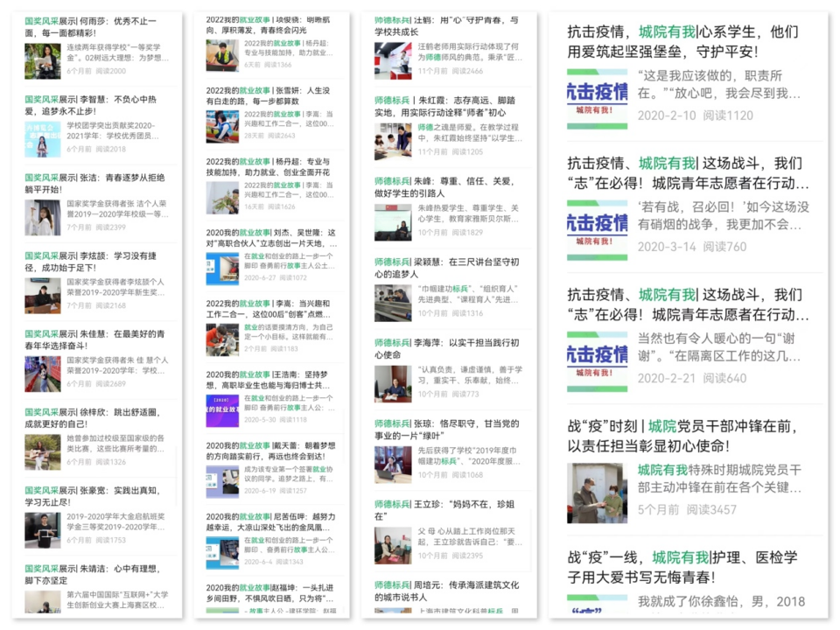Open 2022我的就业故事 李嵩：当兴趣和工作二合一 title
This screenshot has height=630, width=840.
269,309
